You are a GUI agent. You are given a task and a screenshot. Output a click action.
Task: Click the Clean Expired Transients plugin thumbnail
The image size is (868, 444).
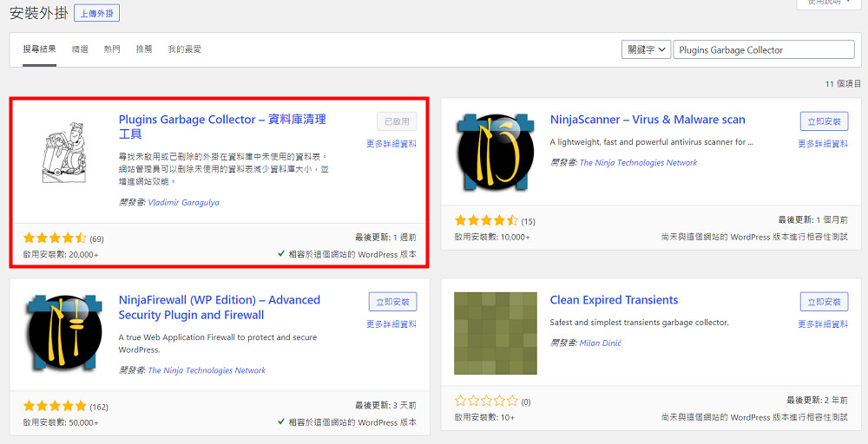pyautogui.click(x=496, y=333)
